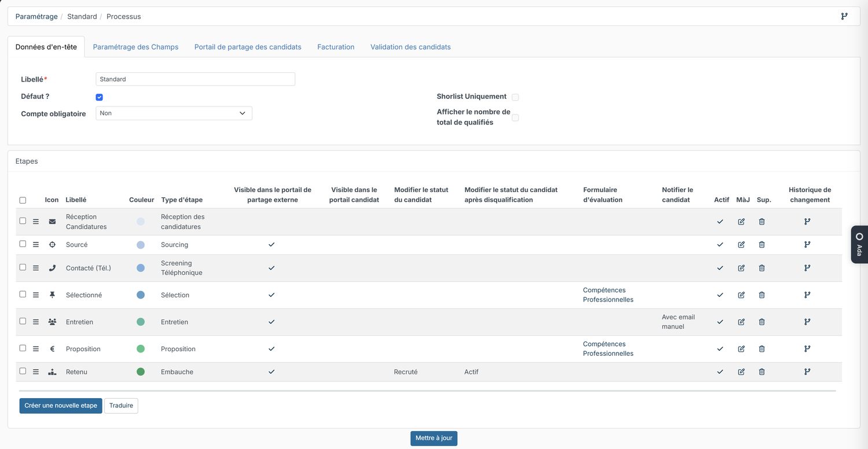The image size is (868, 449).
Task: Check the Entretien row checkbox
Action: click(23, 321)
